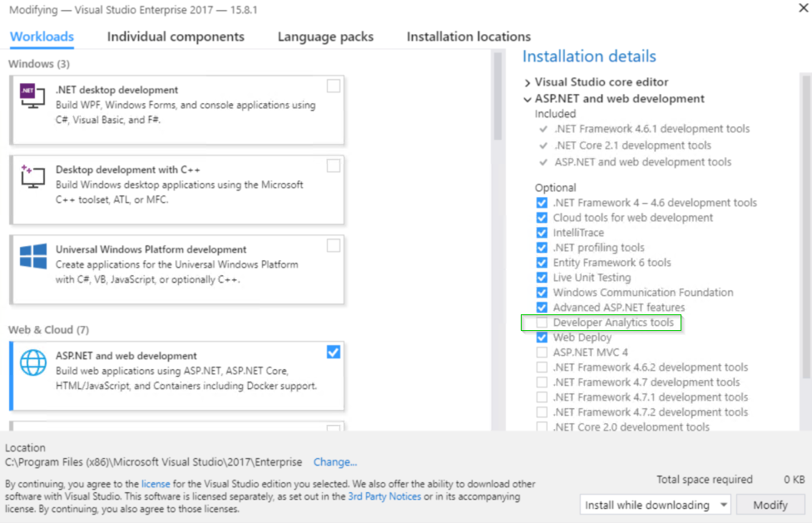
Task: Click the Modify button
Action: pos(770,505)
